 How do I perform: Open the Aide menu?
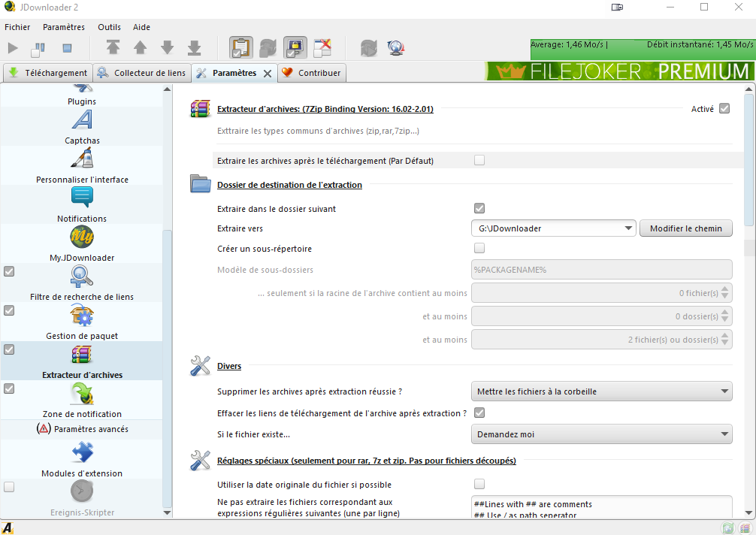click(x=142, y=27)
